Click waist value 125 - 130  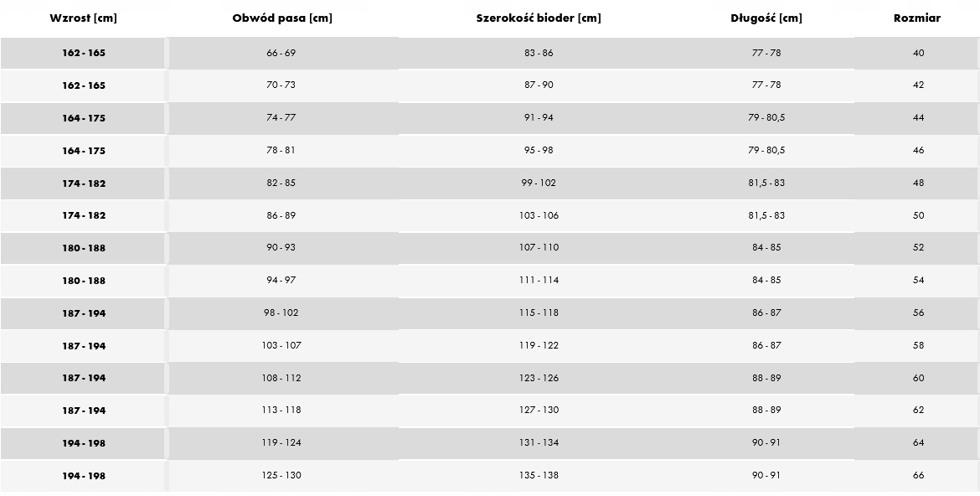[281, 476]
